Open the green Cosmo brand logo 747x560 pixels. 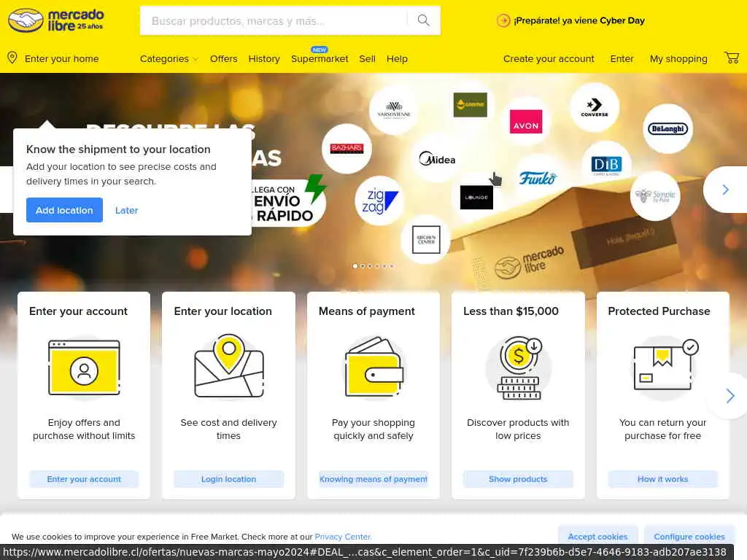pos(471,104)
